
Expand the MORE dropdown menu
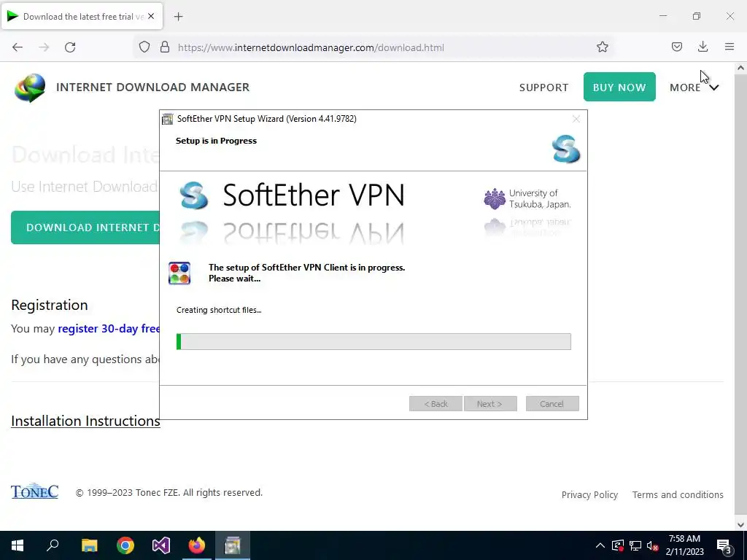click(x=694, y=87)
